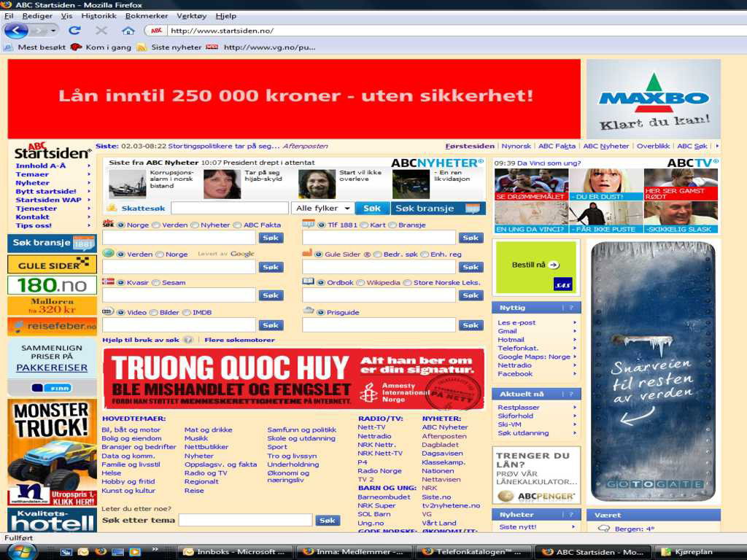Open the Verktøy menu
The height and width of the screenshot is (560, 747).
(192, 16)
